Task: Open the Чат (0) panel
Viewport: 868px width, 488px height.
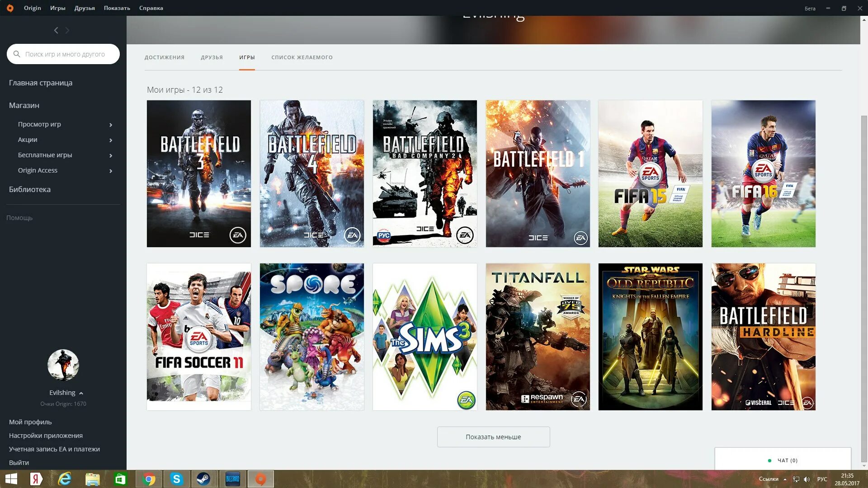Action: [x=783, y=460]
